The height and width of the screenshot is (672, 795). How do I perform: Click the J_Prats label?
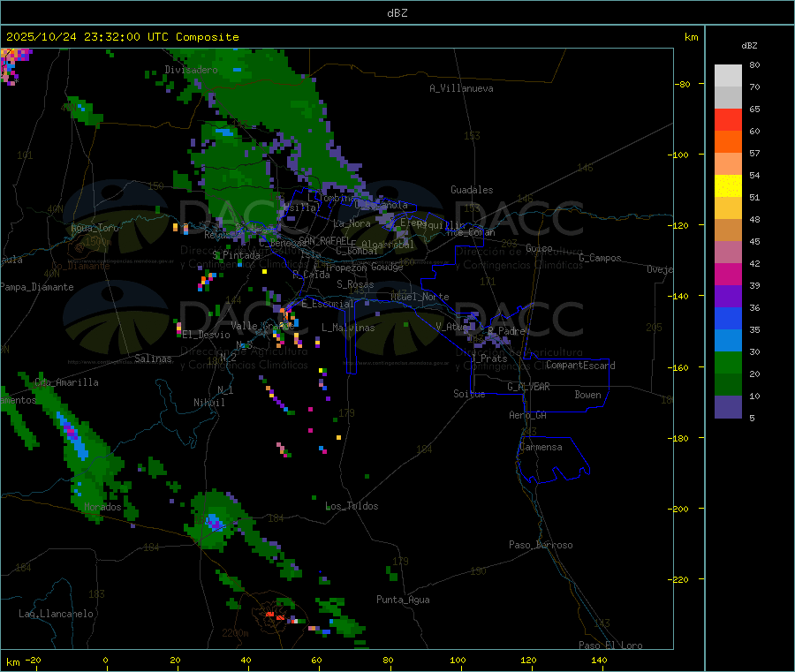pyautogui.click(x=489, y=359)
